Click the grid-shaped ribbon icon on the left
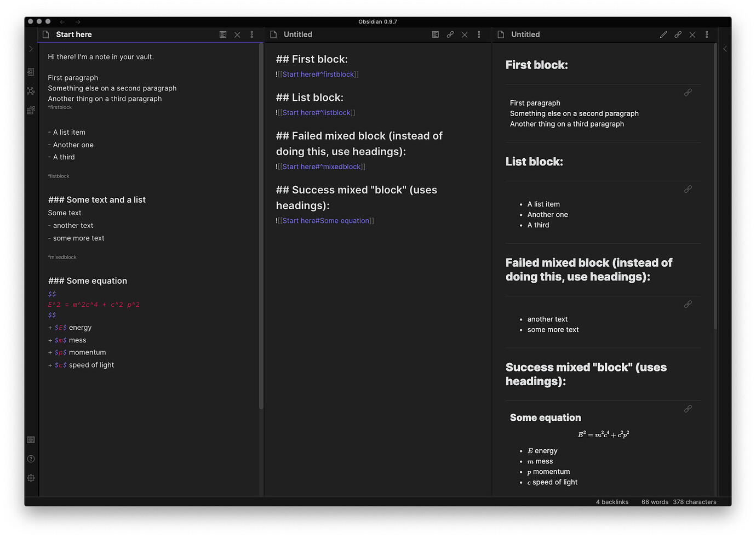 (x=31, y=110)
